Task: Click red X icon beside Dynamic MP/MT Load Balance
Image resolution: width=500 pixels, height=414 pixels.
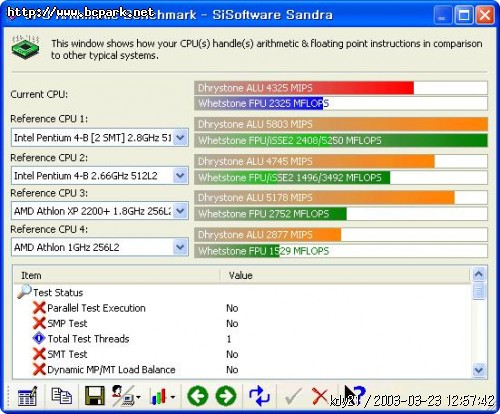Action: [39, 369]
